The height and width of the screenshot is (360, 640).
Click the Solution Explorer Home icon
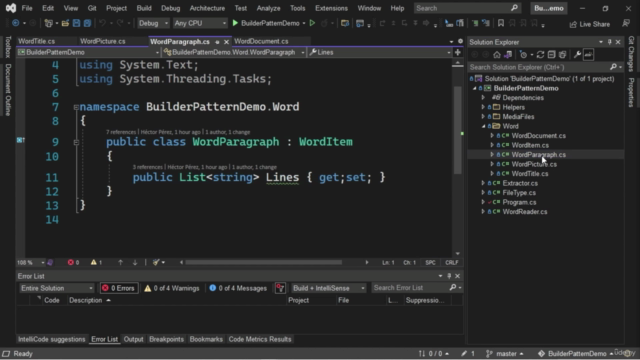[497, 55]
